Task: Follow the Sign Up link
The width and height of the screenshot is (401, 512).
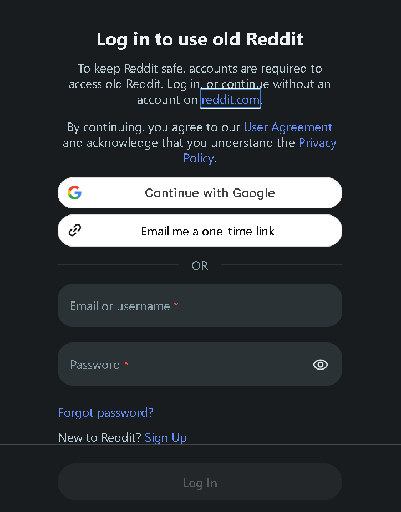Action: (x=165, y=437)
